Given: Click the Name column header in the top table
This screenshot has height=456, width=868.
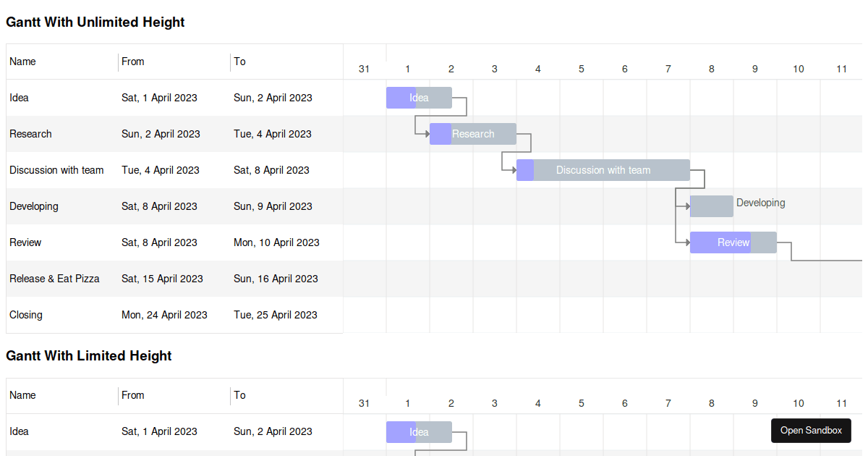Looking at the screenshot, I should (x=22, y=62).
